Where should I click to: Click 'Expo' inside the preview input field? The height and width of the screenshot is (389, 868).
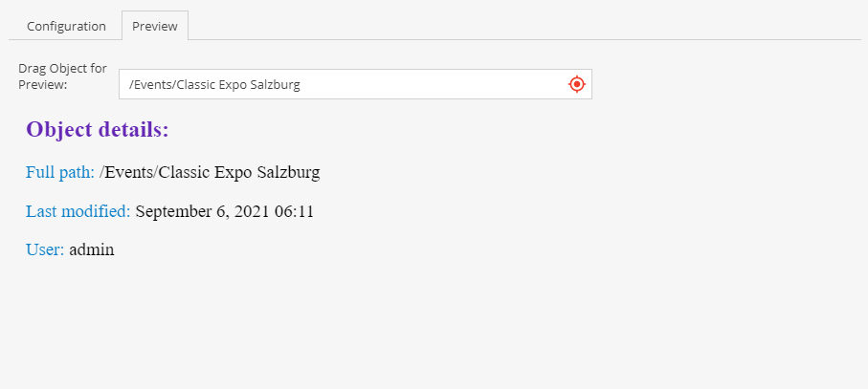point(231,85)
